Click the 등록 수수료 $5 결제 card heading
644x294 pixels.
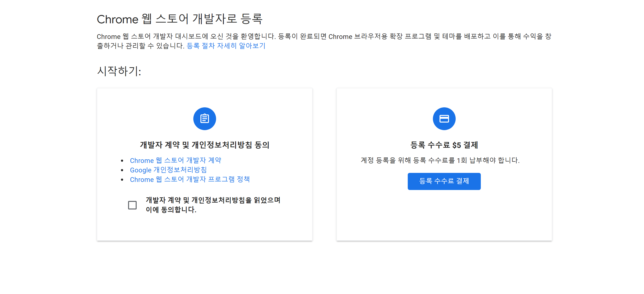[444, 145]
